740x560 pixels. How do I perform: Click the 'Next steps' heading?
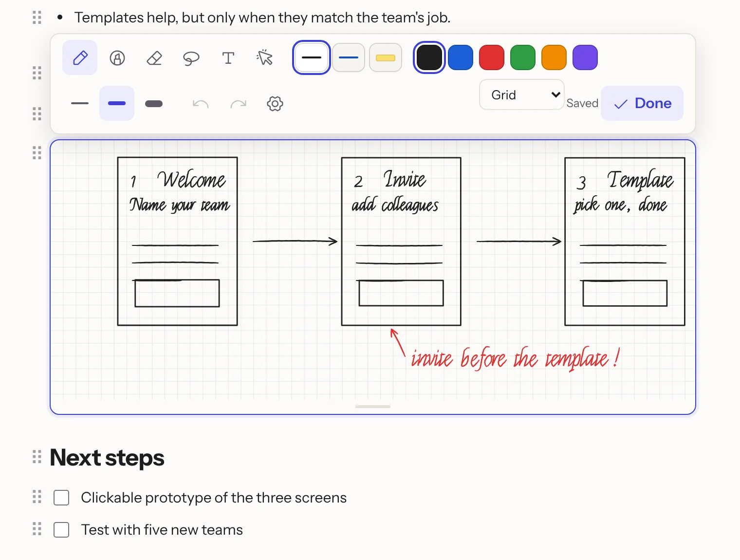pos(107,458)
